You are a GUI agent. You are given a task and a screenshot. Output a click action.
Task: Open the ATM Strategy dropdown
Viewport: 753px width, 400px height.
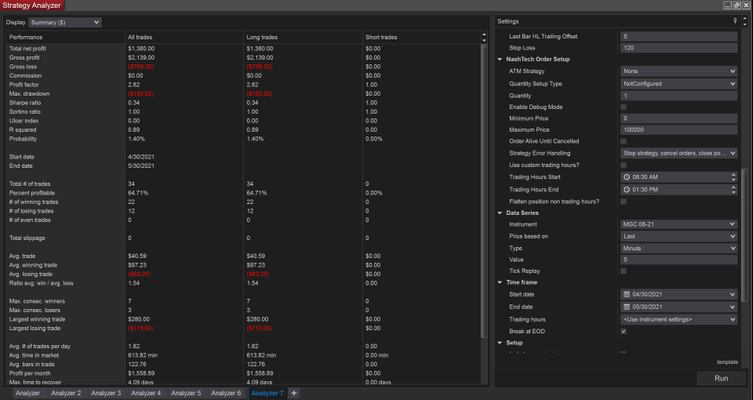coord(678,71)
